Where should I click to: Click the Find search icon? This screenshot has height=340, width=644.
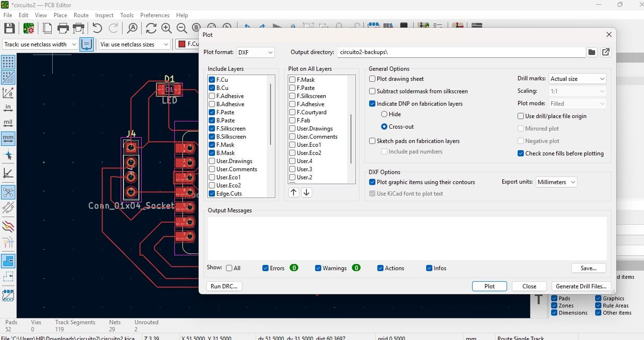coord(132,28)
